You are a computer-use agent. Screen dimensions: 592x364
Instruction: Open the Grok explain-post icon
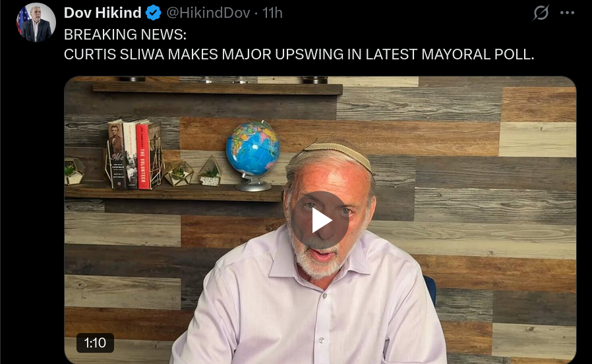coord(541,13)
